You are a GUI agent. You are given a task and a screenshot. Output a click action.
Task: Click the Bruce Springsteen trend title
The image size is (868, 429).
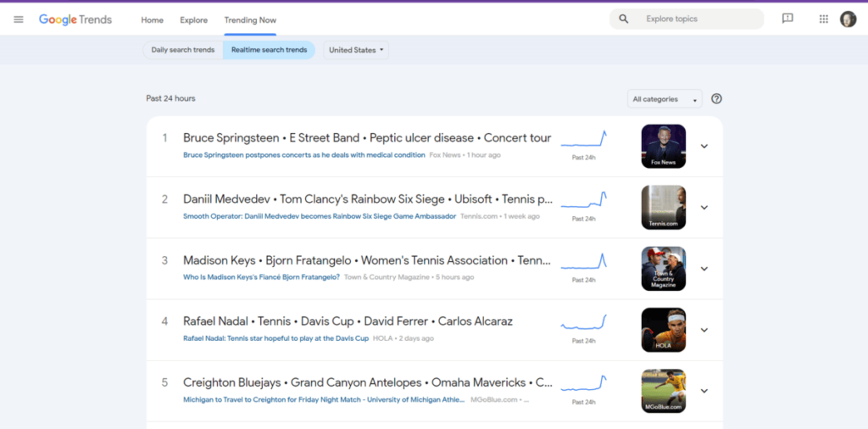click(367, 138)
